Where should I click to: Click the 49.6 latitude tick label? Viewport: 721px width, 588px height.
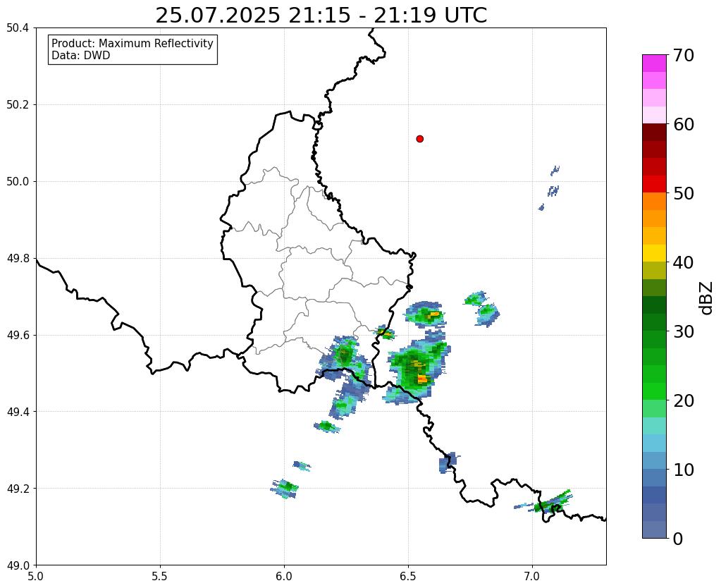pos(18,336)
